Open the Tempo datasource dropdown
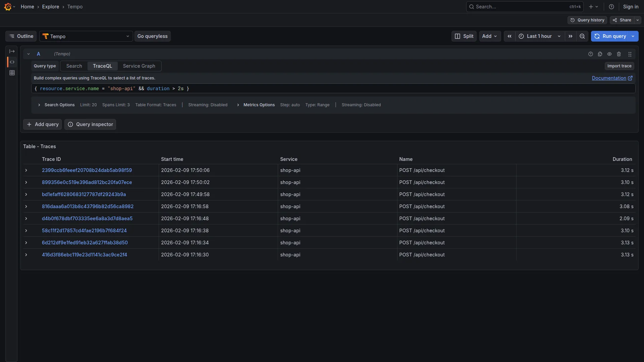Screen dimensions: 644x362 (x=86, y=36)
